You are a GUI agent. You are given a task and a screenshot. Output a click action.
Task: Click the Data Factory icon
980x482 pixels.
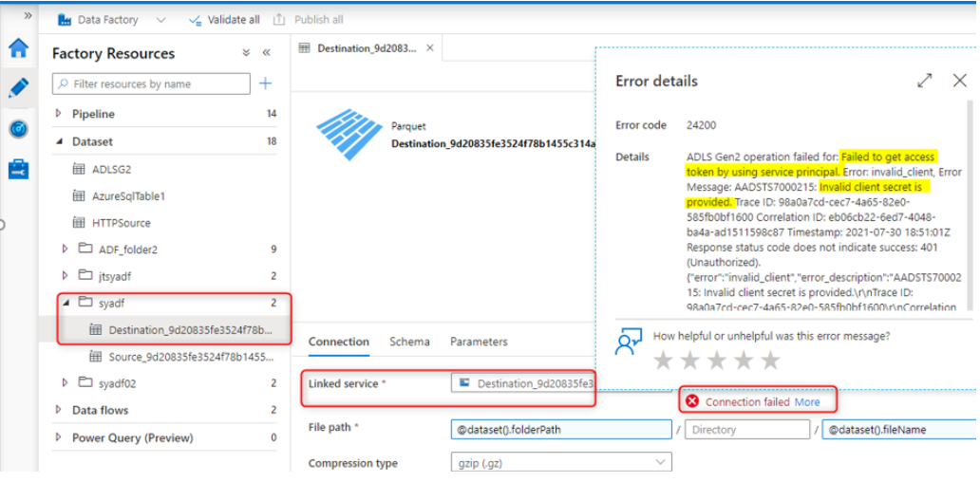point(65,20)
